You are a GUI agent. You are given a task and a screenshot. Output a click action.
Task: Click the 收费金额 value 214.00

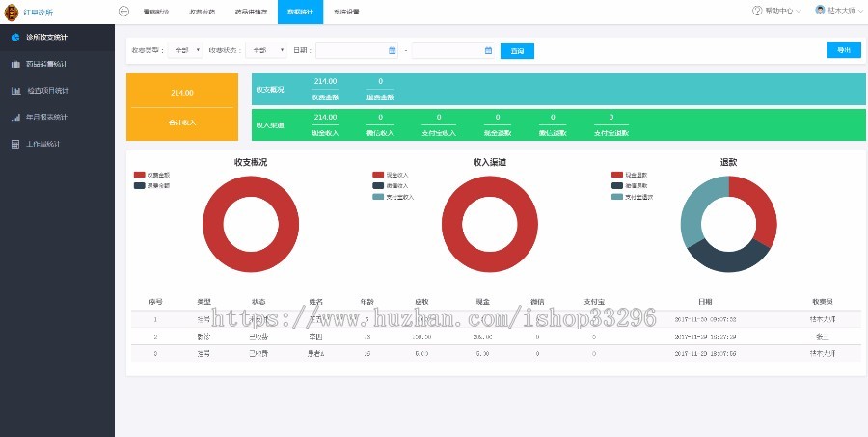(x=326, y=81)
